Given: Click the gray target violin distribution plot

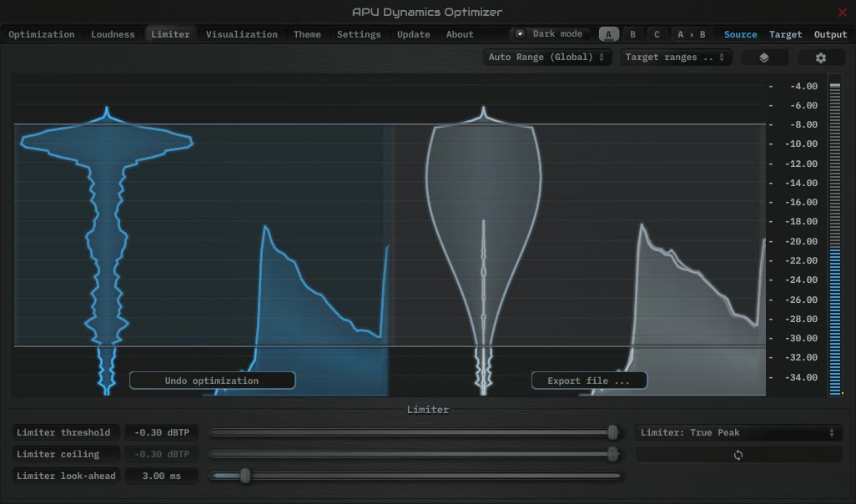Looking at the screenshot, I should point(484,251).
